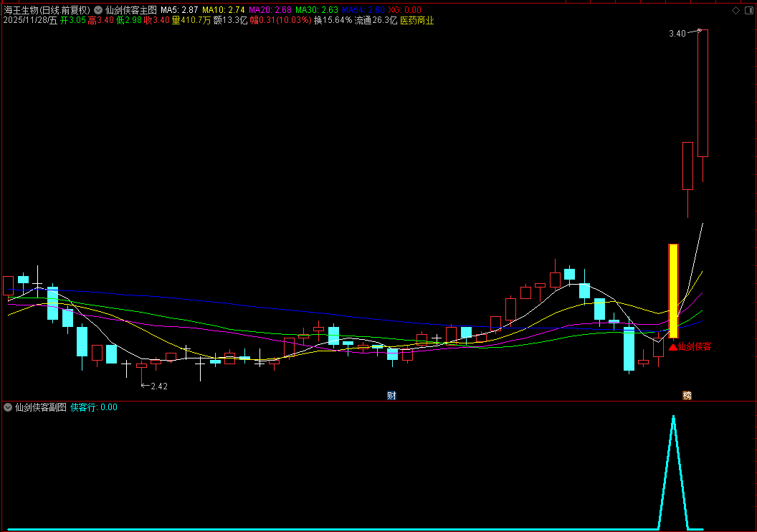
Task: Click the stock title 海王生物(日线.前复权)
Action: click(x=47, y=9)
